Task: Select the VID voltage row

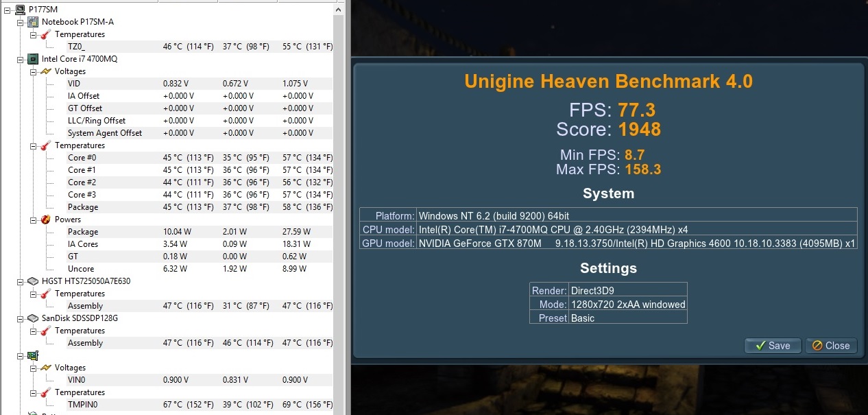Action: 199,84
